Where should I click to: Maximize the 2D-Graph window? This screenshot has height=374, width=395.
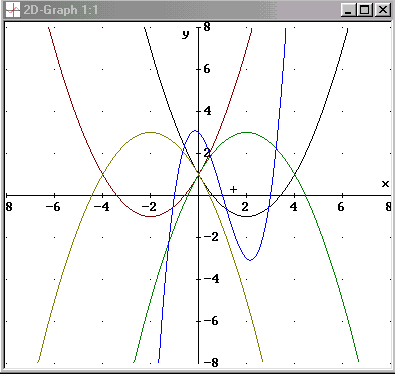pyautogui.click(x=365, y=10)
